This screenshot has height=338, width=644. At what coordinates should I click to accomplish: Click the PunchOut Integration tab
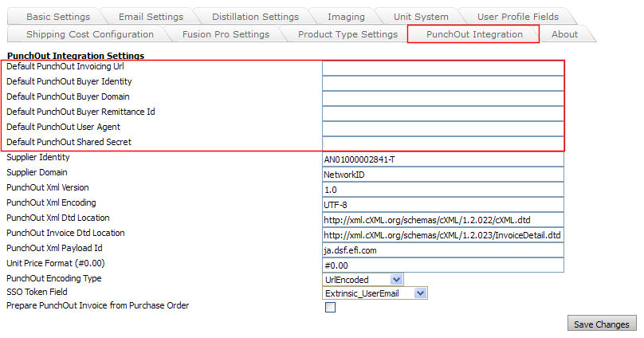[473, 34]
